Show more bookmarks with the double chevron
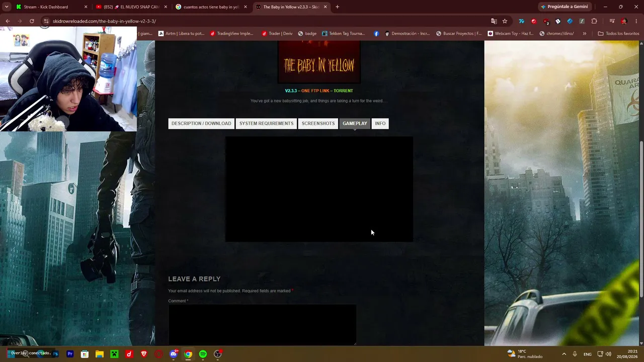 pos(584,34)
